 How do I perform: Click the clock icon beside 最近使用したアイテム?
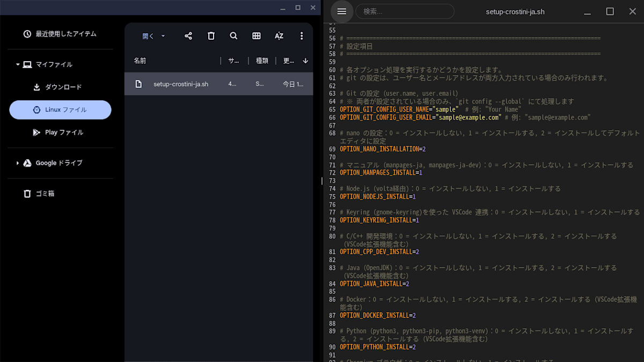coord(27,34)
